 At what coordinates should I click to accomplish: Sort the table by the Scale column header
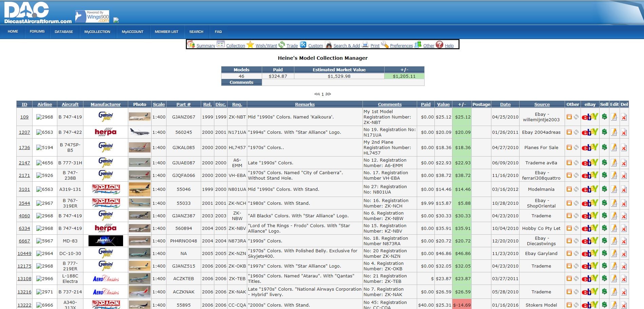coord(159,105)
